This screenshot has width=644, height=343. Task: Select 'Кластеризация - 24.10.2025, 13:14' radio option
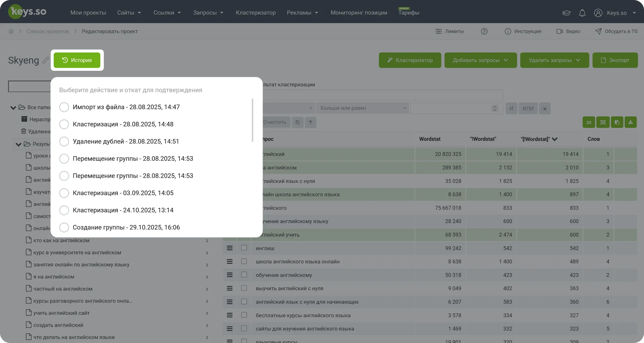tap(64, 210)
